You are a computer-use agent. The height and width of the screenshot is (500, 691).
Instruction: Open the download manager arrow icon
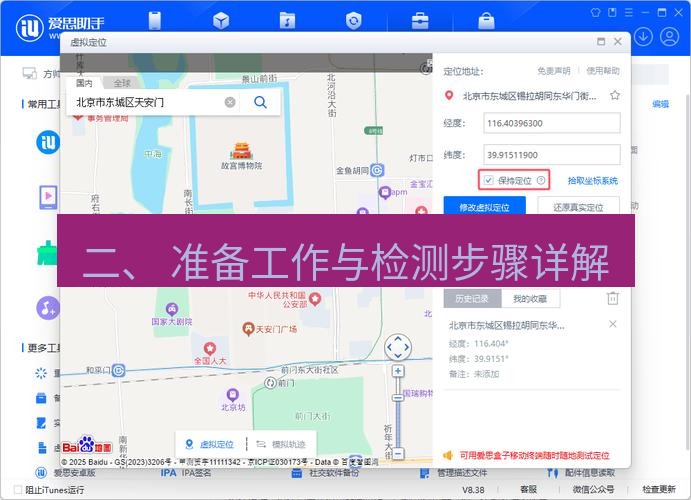point(643,37)
